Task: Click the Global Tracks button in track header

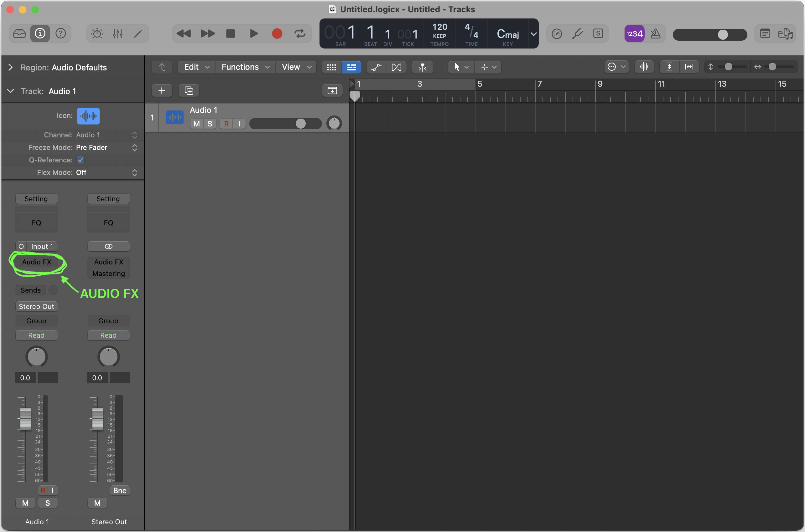Action: click(x=332, y=90)
